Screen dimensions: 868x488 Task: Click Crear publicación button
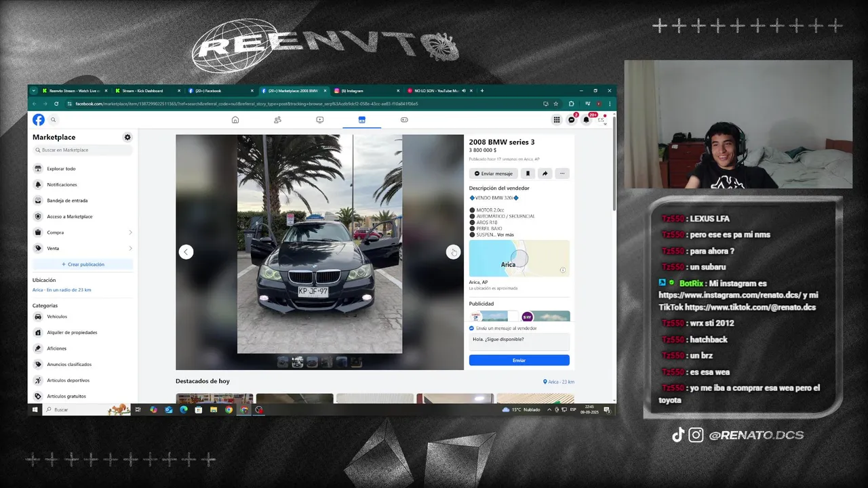(x=83, y=264)
